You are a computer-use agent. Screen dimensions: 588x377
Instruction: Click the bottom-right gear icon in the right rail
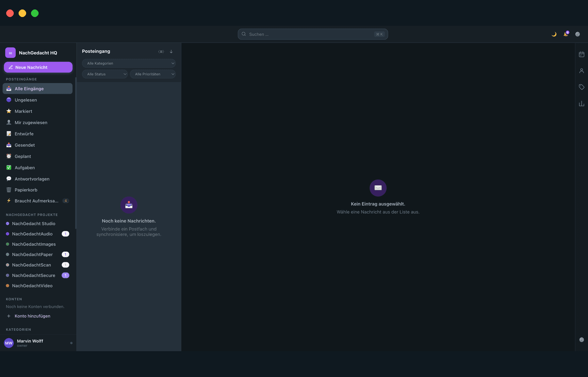tap(581, 340)
